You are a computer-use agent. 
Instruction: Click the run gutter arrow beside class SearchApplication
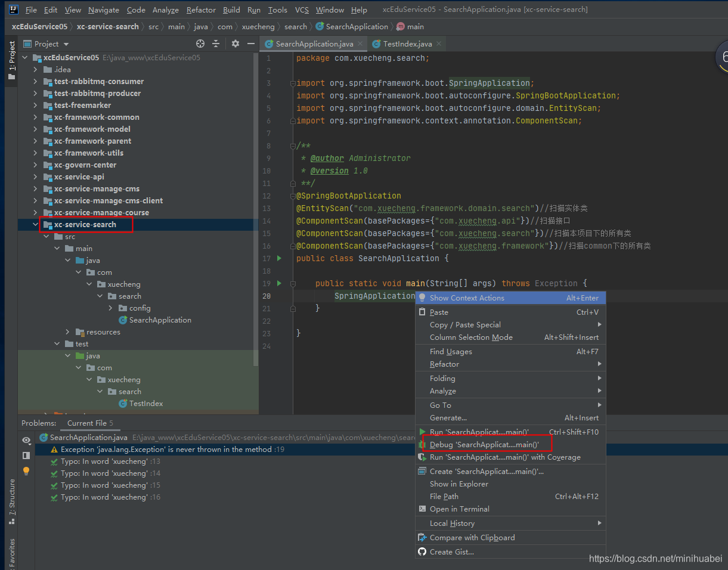(x=279, y=258)
